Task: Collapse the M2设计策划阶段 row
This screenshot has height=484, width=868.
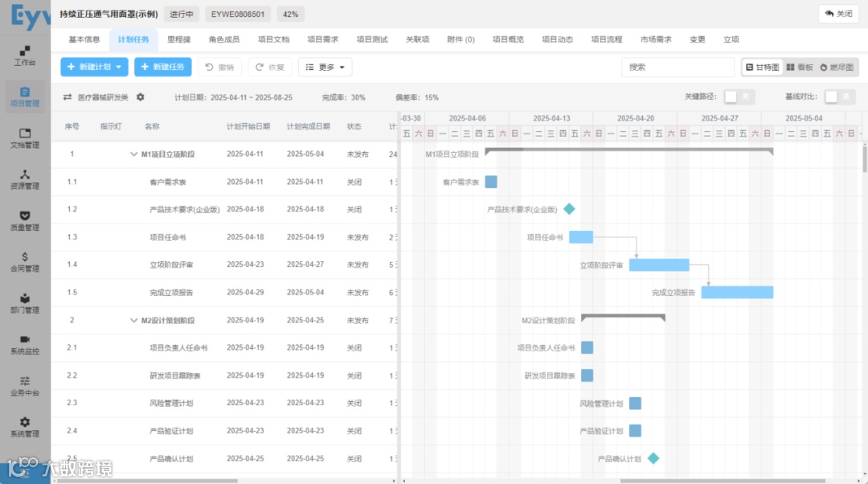Action: pyautogui.click(x=133, y=320)
